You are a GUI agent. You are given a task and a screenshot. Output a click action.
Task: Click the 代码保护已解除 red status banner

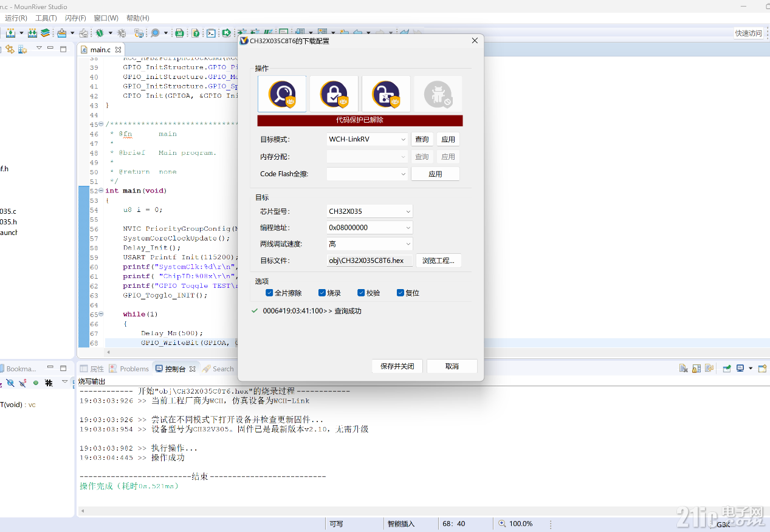click(360, 120)
